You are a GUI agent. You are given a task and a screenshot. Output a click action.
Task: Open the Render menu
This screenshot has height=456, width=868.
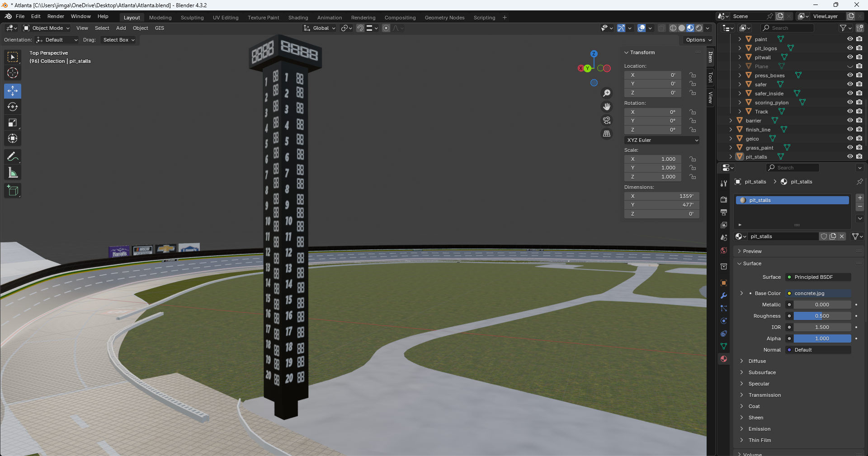click(56, 16)
